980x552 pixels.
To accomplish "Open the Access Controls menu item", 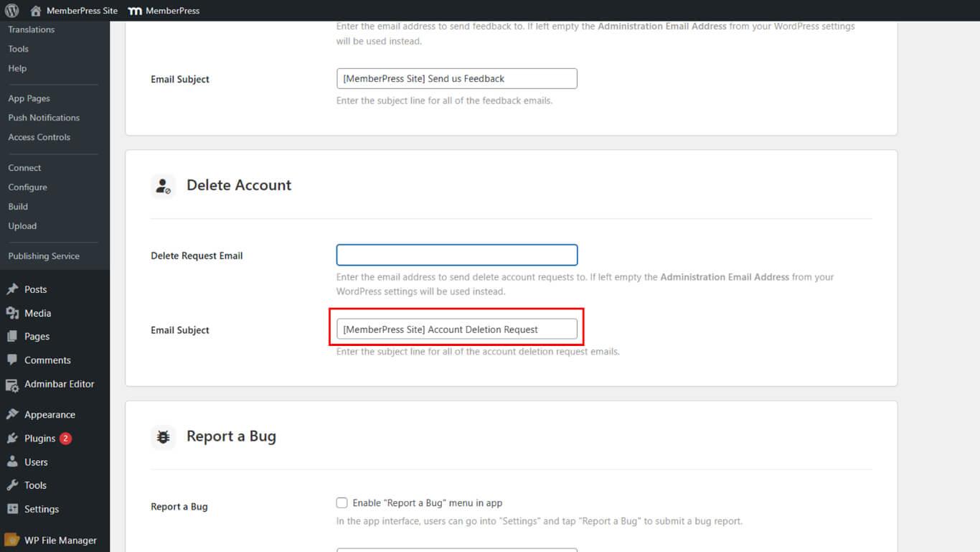I will click(x=39, y=137).
